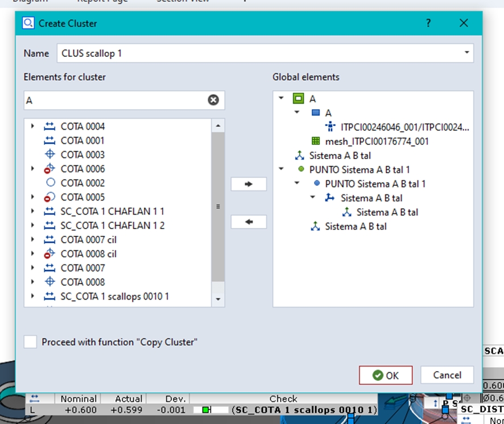Collapse the PUNTO Sistema A B tal 1 root node
This screenshot has width=504, height=424.
click(281, 169)
